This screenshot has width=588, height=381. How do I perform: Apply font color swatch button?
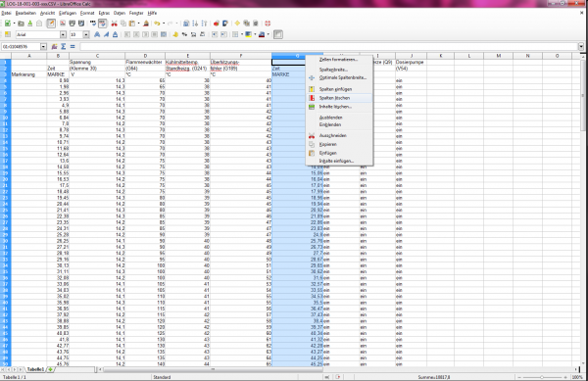click(x=262, y=34)
